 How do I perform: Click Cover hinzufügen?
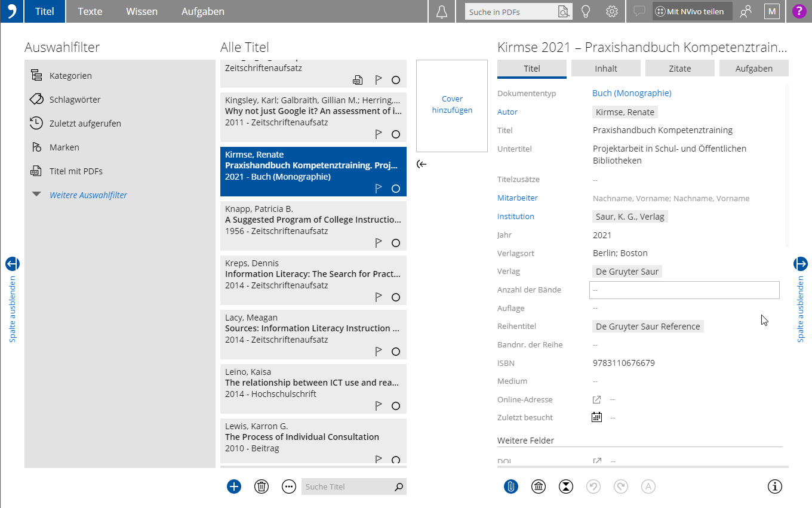pyautogui.click(x=452, y=105)
